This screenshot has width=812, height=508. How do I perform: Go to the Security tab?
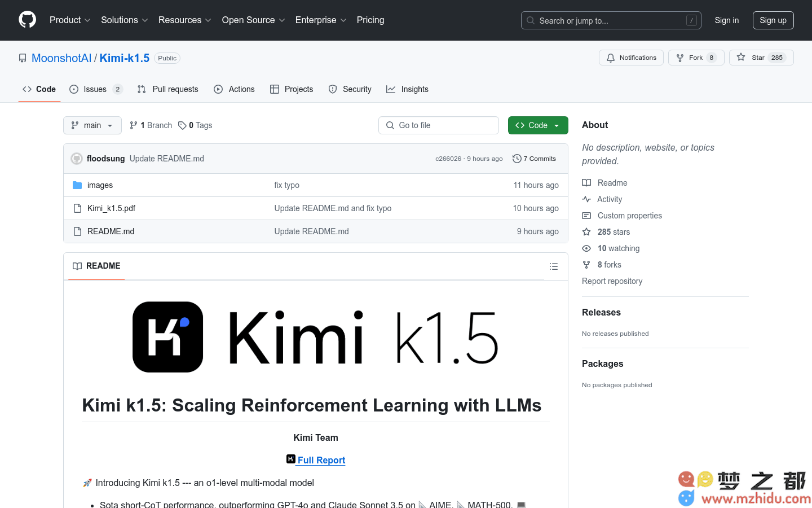tap(350, 89)
